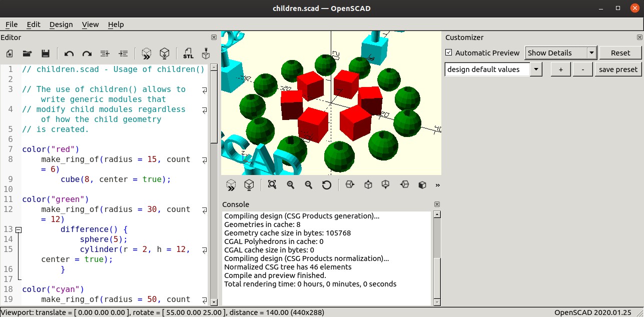Expand the viewport toolbar overflow chevron
Viewport: 644px width, 317px height.
point(437,185)
